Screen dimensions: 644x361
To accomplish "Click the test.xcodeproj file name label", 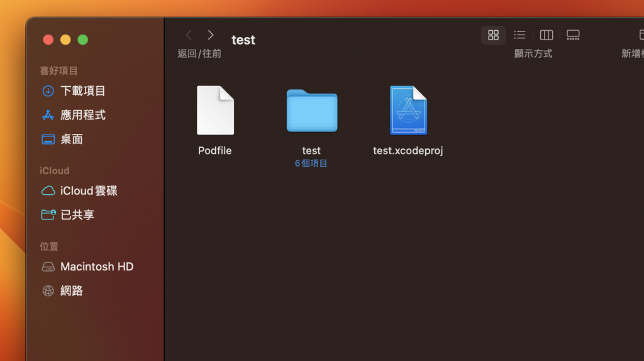I will pyautogui.click(x=408, y=151).
